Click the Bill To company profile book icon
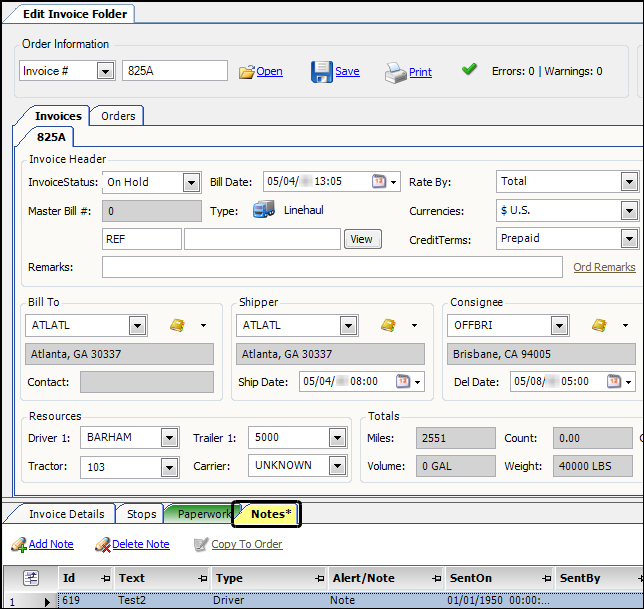The height and width of the screenshot is (609, 644). (x=177, y=325)
